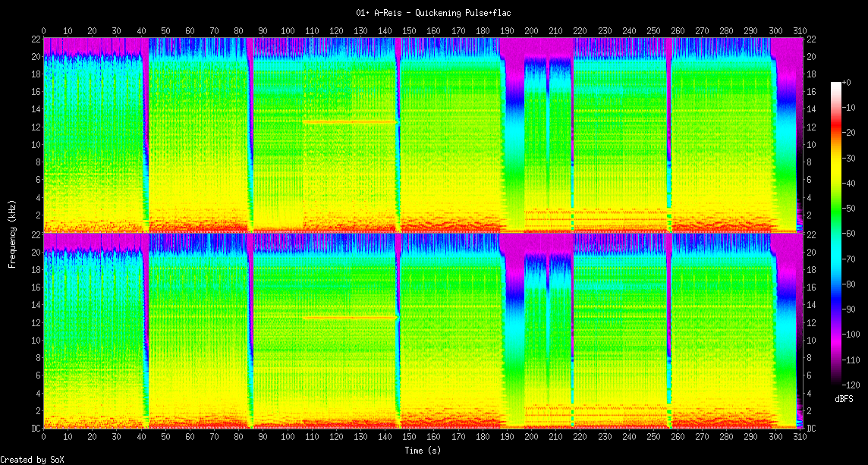Click the orange 12.5 kHz tone line in the lower channel

pyautogui.click(x=349, y=318)
